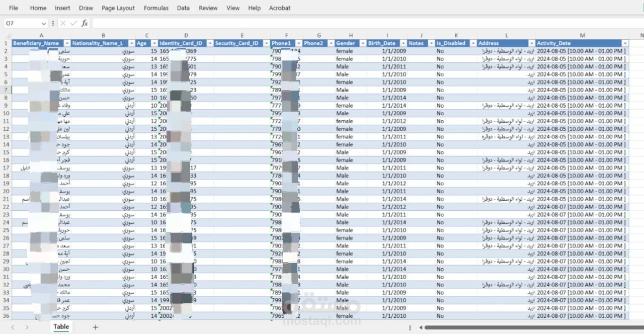Open Insert Function via fx icon
This screenshot has width=644, height=334.
pyautogui.click(x=85, y=23)
